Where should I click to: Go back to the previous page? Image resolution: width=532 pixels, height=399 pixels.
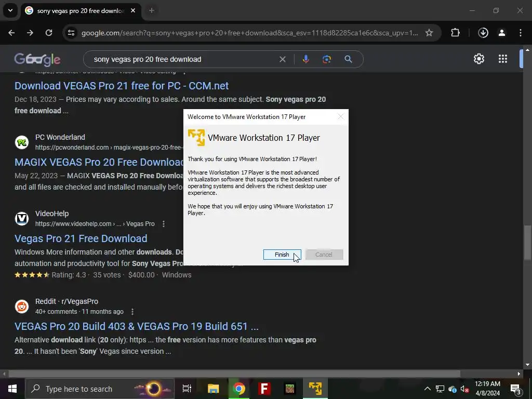point(11,33)
